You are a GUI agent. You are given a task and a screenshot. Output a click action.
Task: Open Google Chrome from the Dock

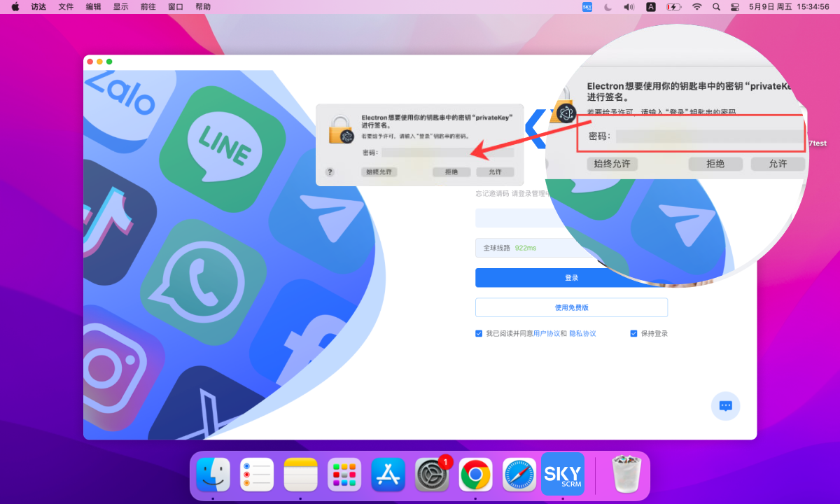[x=476, y=476]
